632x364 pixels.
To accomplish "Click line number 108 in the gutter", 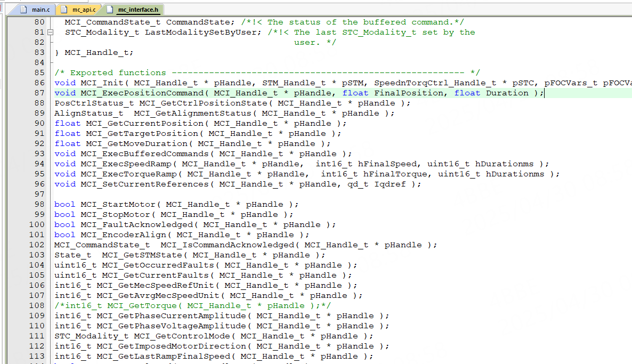I will coord(37,305).
